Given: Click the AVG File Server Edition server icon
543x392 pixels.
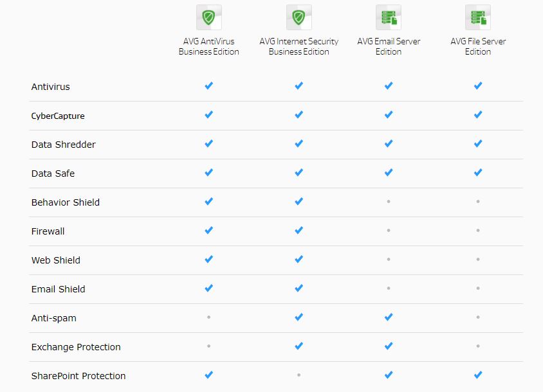Looking at the screenshot, I should (x=478, y=17).
